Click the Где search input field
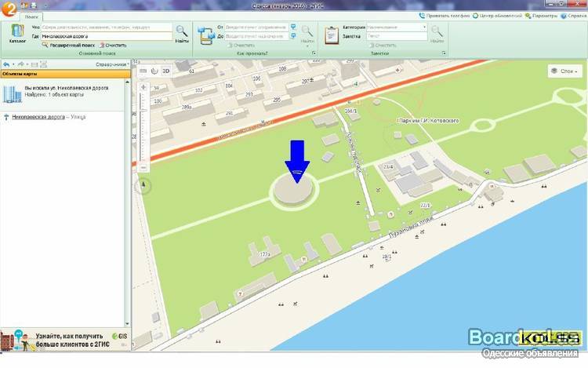The image size is (588, 368). (x=107, y=36)
